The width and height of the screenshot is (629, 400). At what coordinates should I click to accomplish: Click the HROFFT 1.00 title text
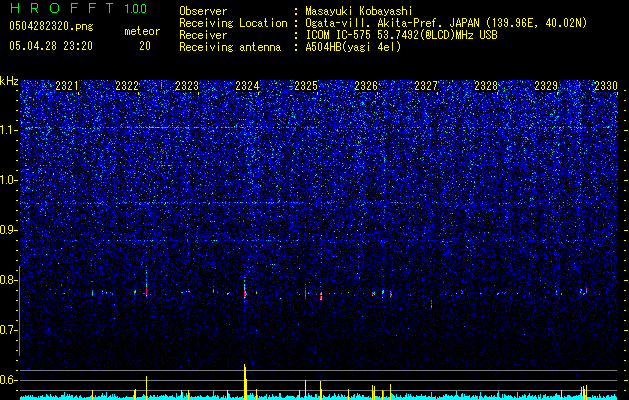(78, 8)
